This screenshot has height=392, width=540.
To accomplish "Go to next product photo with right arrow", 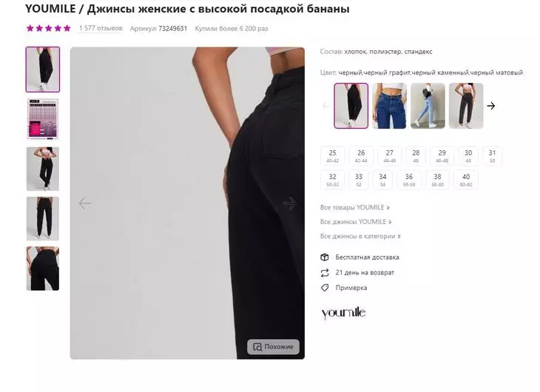I will (290, 203).
